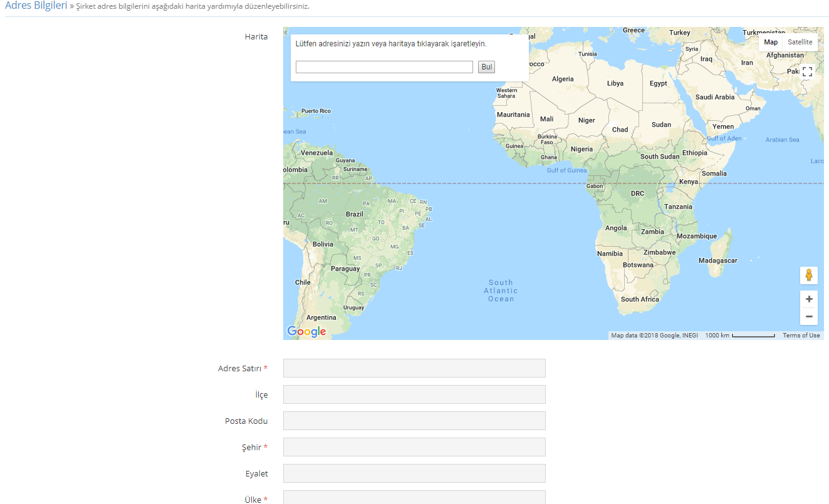
Task: Click the Google logo on map
Action: pos(306,332)
